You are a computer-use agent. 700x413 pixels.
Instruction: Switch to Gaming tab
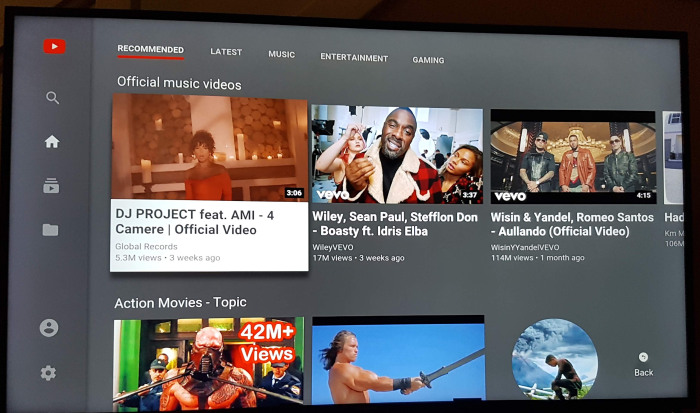428,60
